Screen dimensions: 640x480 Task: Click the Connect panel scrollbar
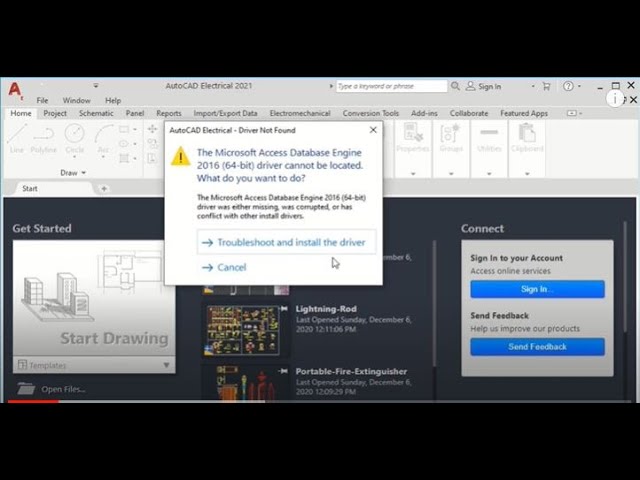pyautogui.click(x=625, y=278)
